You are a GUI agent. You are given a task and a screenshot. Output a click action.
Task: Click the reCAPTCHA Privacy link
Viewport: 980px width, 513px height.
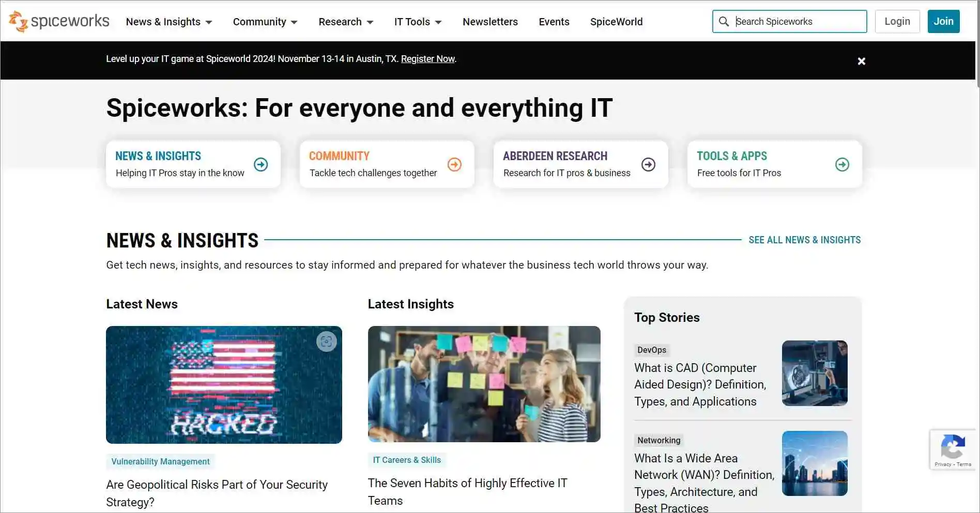point(943,464)
